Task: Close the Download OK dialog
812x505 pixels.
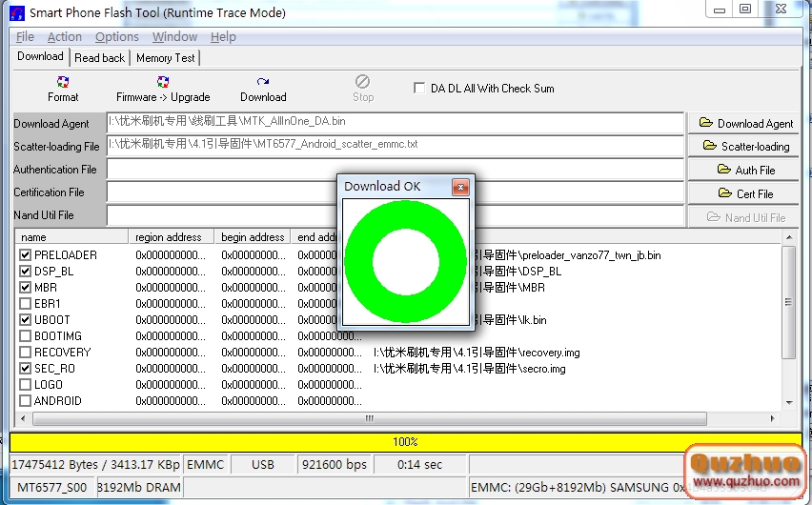Action: click(460, 187)
